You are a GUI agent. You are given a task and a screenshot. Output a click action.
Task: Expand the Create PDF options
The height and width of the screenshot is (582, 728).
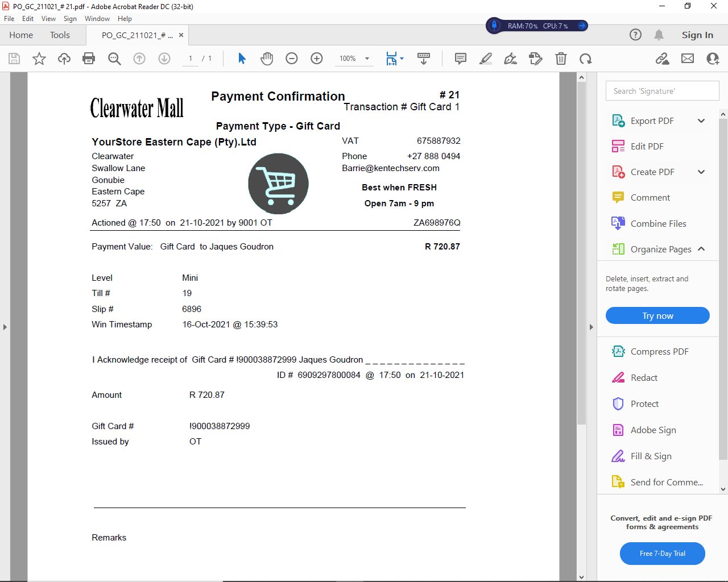pos(701,172)
